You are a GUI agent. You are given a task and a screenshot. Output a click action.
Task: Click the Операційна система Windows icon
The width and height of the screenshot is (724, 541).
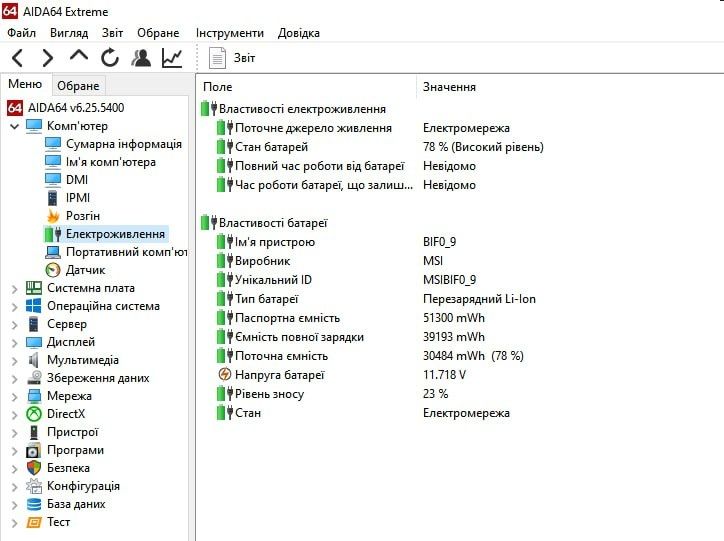(x=34, y=306)
